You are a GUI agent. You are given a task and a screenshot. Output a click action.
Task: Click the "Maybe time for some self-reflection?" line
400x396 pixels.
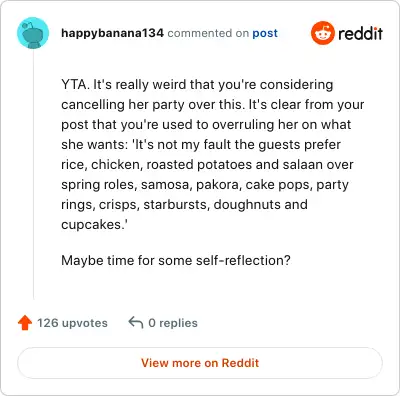pyautogui.click(x=176, y=260)
